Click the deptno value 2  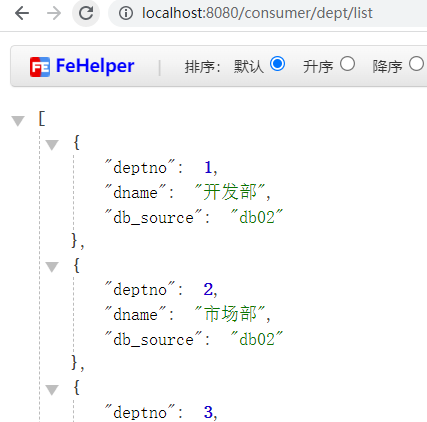pos(208,289)
